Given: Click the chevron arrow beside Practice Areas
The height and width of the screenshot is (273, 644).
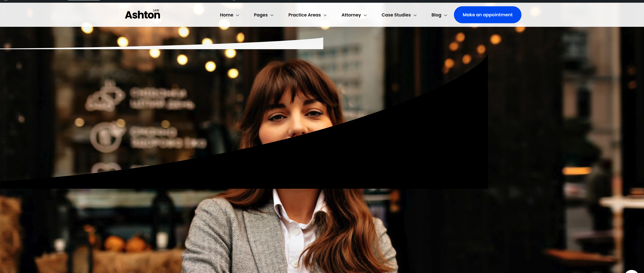Looking at the screenshot, I should [x=325, y=15].
